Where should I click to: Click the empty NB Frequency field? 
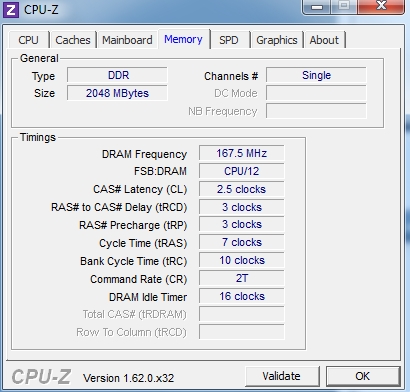pos(316,111)
